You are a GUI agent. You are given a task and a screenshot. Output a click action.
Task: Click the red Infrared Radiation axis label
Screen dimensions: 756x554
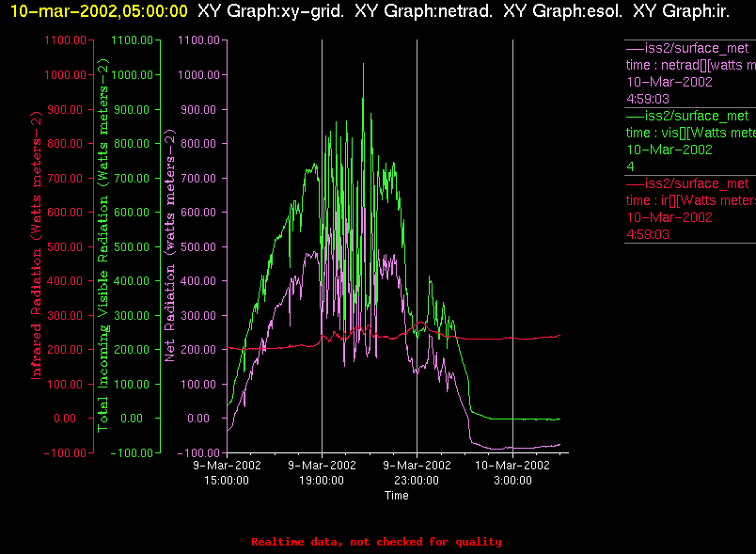point(36,245)
